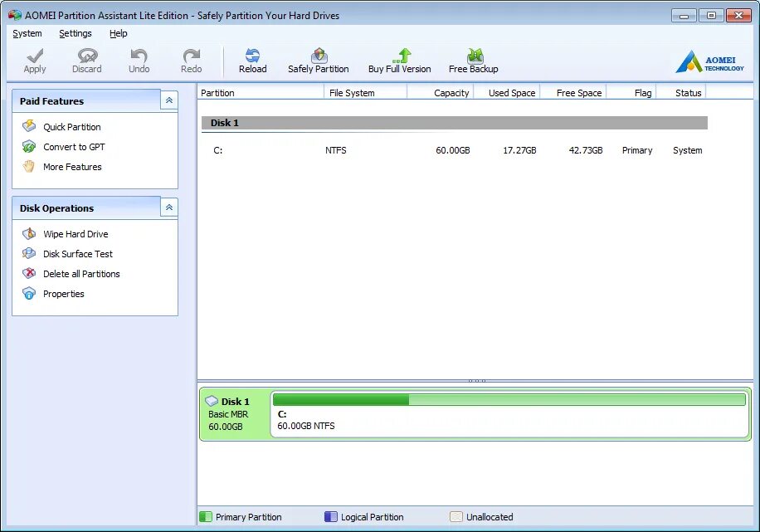Viewport: 760px width, 532px height.
Task: Click the Disk Surface Test icon
Action: (29, 253)
